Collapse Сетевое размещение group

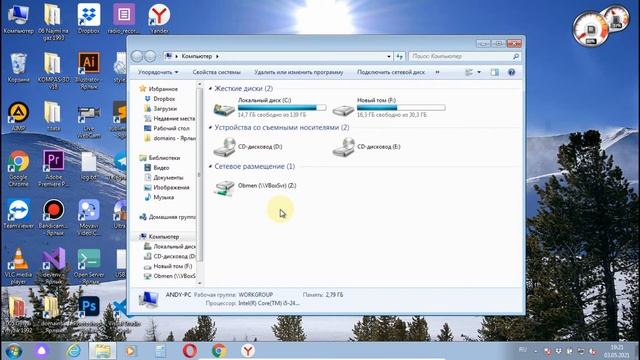[211, 167]
